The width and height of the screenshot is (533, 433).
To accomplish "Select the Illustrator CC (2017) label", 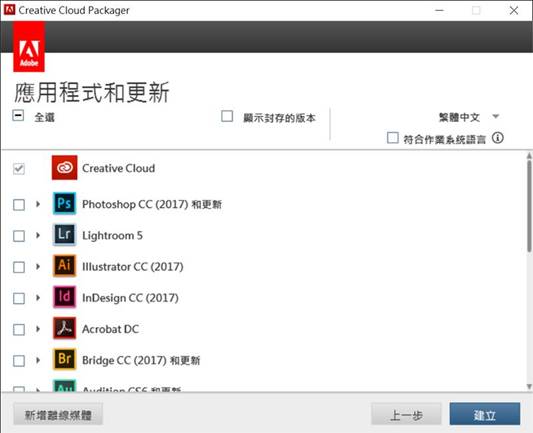I will pos(133,267).
